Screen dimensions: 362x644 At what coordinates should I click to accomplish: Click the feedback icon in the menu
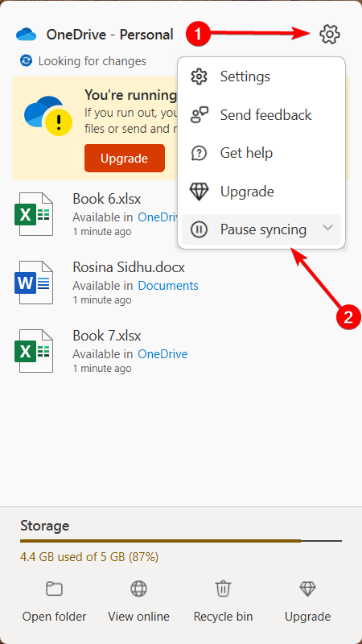coord(199,115)
